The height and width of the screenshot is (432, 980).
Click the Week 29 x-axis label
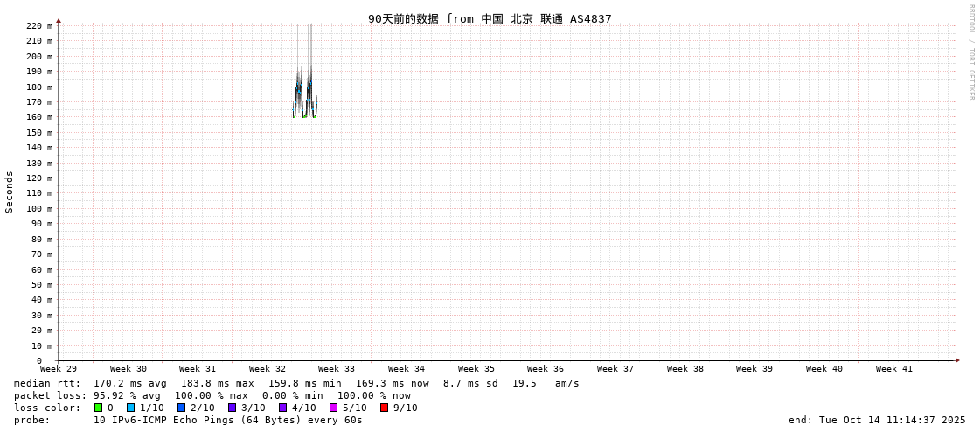(59, 369)
